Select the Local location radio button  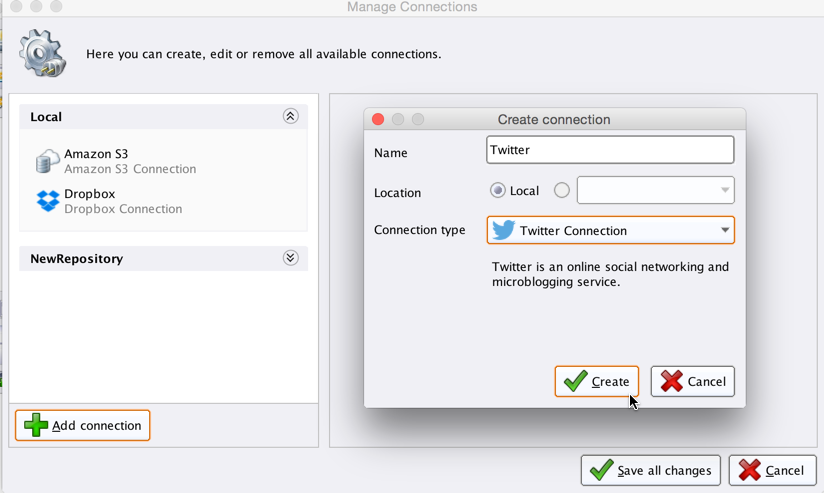(497, 190)
